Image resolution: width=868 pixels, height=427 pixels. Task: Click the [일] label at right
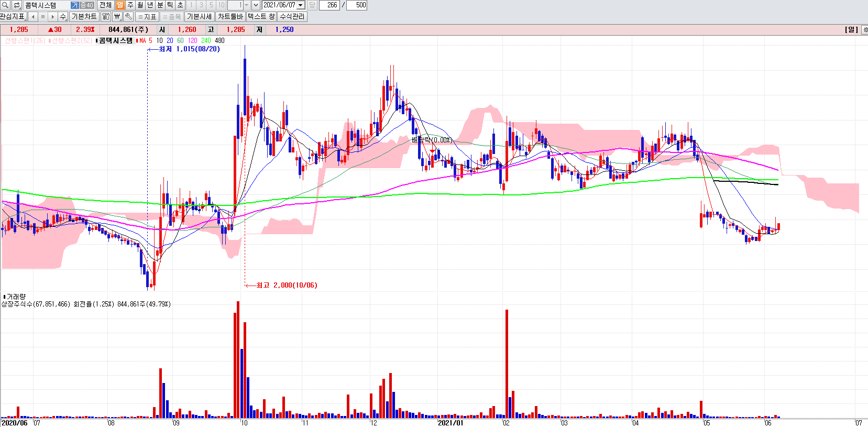851,30
